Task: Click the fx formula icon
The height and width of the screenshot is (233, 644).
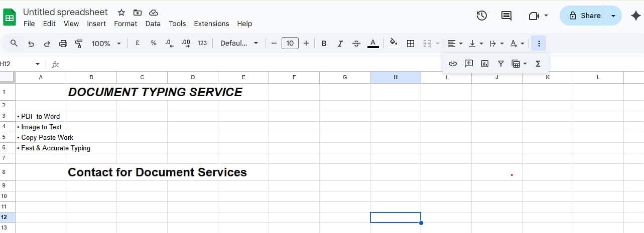Action: click(x=55, y=64)
